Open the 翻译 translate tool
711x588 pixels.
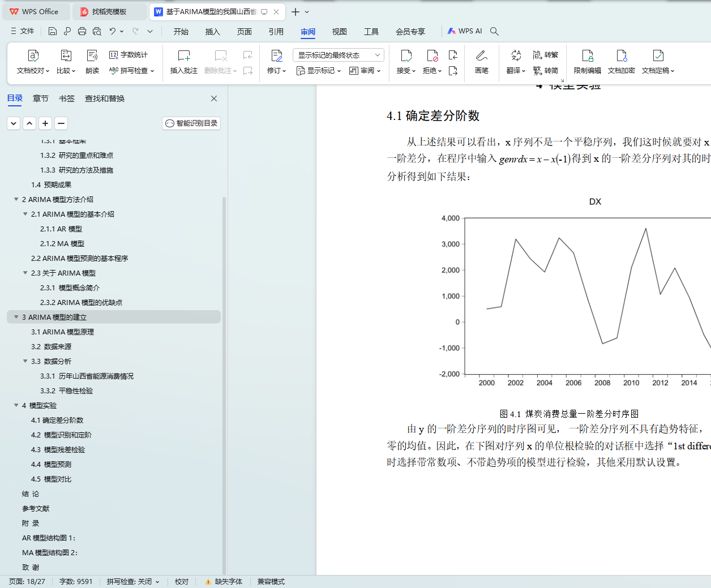coord(516,62)
